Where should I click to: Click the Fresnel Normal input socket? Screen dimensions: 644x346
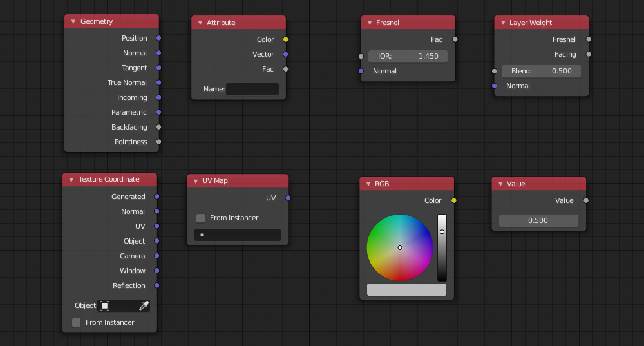361,71
